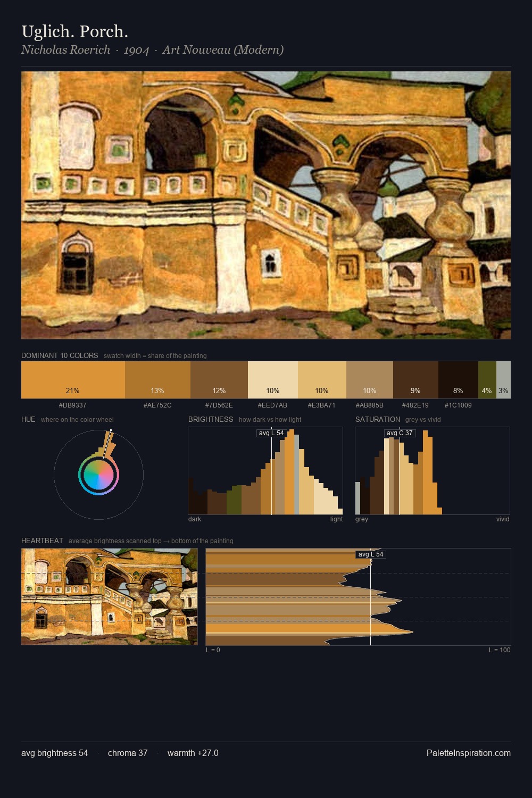Click the L = 100 axis label
This screenshot has height=798, width=532.
tap(500, 650)
